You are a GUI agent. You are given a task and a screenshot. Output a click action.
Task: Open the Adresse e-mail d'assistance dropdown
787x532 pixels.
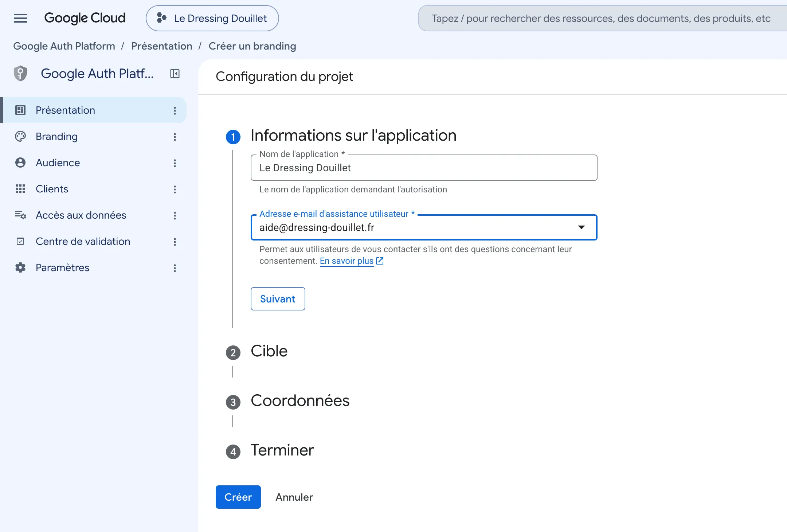(424, 227)
